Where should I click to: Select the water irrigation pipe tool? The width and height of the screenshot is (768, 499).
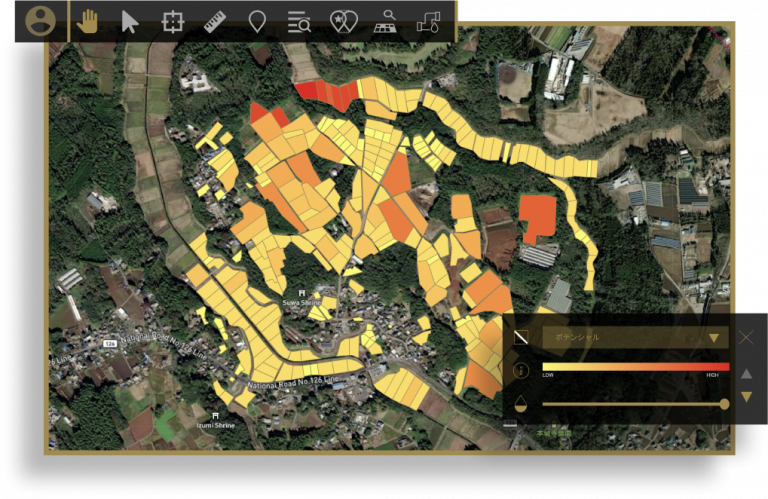428,22
